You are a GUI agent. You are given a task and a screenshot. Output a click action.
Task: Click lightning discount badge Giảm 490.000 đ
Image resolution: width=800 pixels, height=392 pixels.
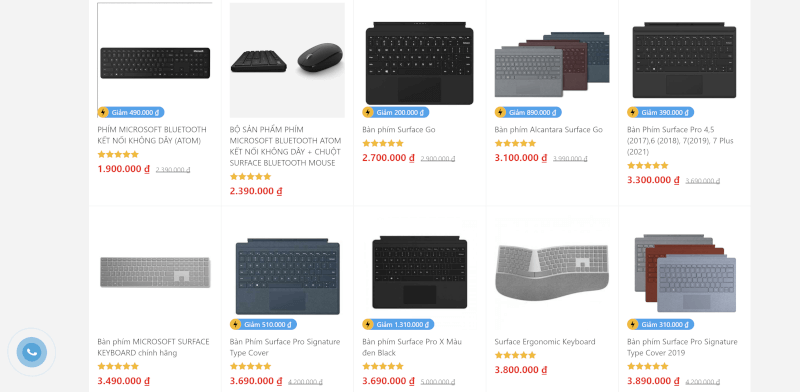pyautogui.click(x=131, y=112)
